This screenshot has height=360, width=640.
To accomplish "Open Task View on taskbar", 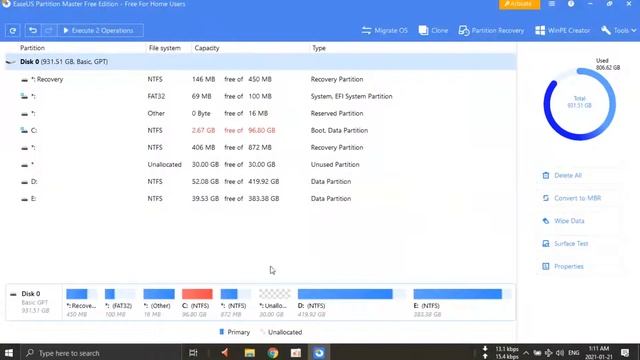I will 193,353.
